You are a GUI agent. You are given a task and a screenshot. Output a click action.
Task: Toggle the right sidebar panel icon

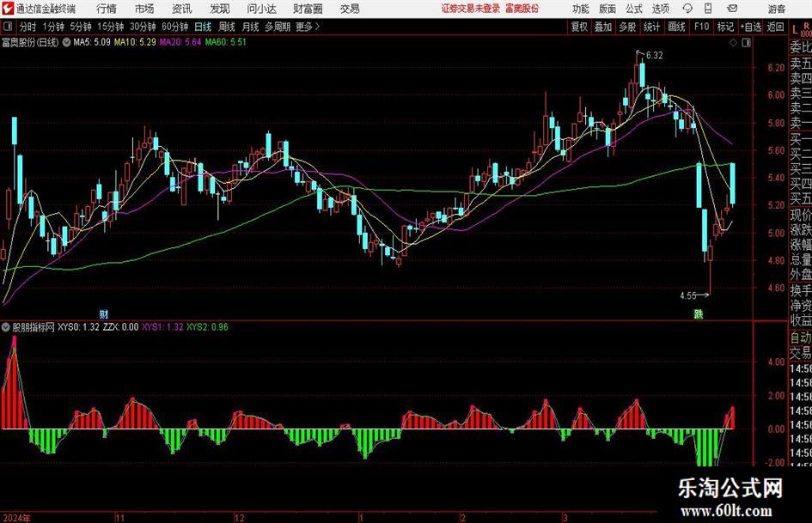pyautogui.click(x=746, y=42)
